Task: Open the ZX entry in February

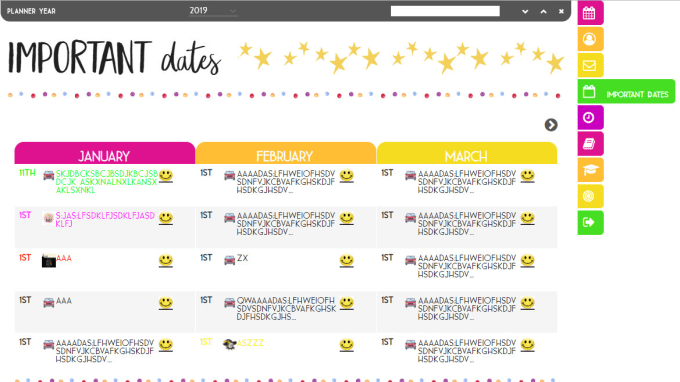Action: point(242,258)
